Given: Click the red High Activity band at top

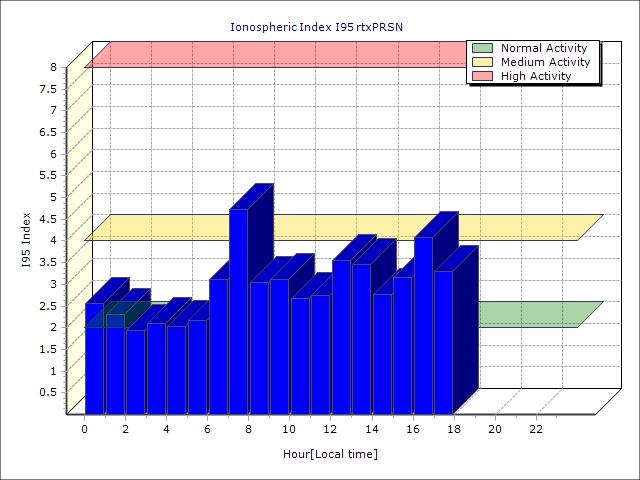Looking at the screenshot, I should click(x=280, y=55).
